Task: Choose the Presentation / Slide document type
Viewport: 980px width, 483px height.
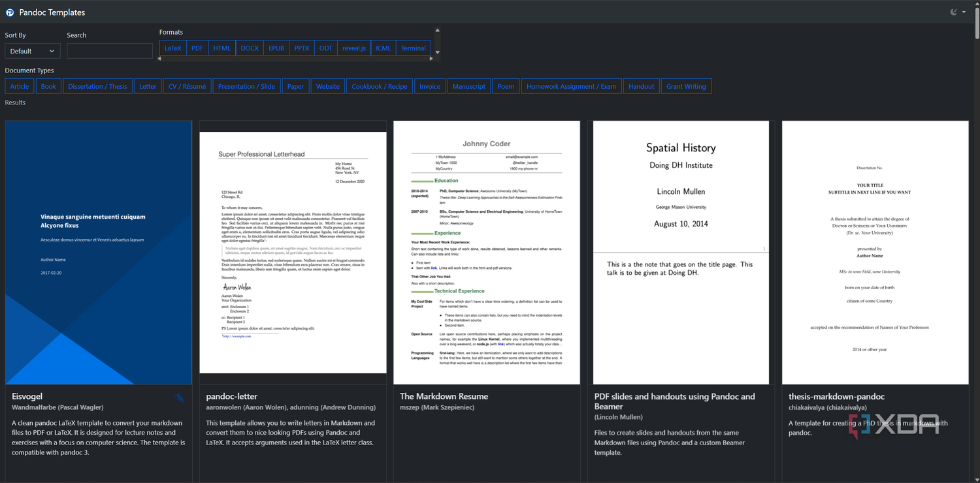Action: (x=246, y=86)
